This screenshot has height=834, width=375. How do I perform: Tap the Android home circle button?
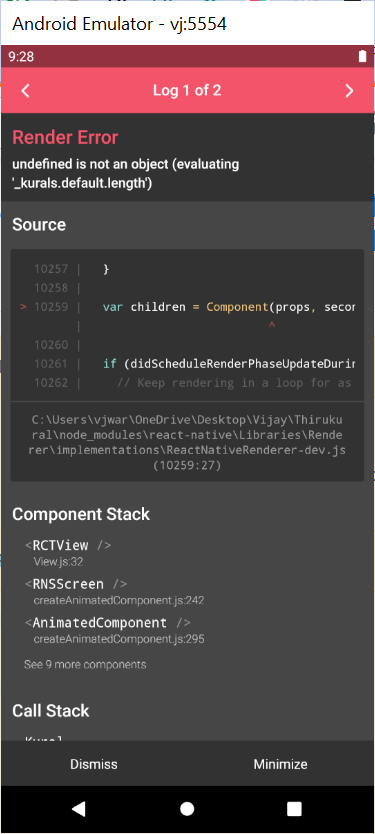[187, 809]
